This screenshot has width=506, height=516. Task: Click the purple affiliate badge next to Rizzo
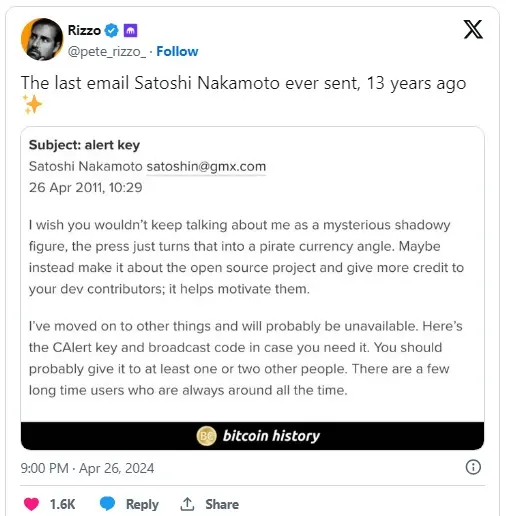click(130, 31)
